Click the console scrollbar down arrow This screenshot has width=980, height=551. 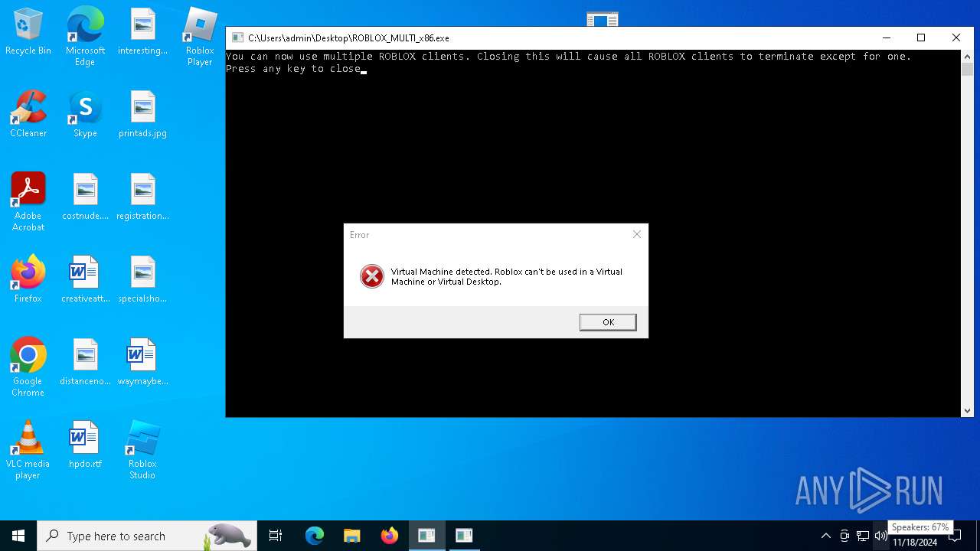tap(967, 410)
